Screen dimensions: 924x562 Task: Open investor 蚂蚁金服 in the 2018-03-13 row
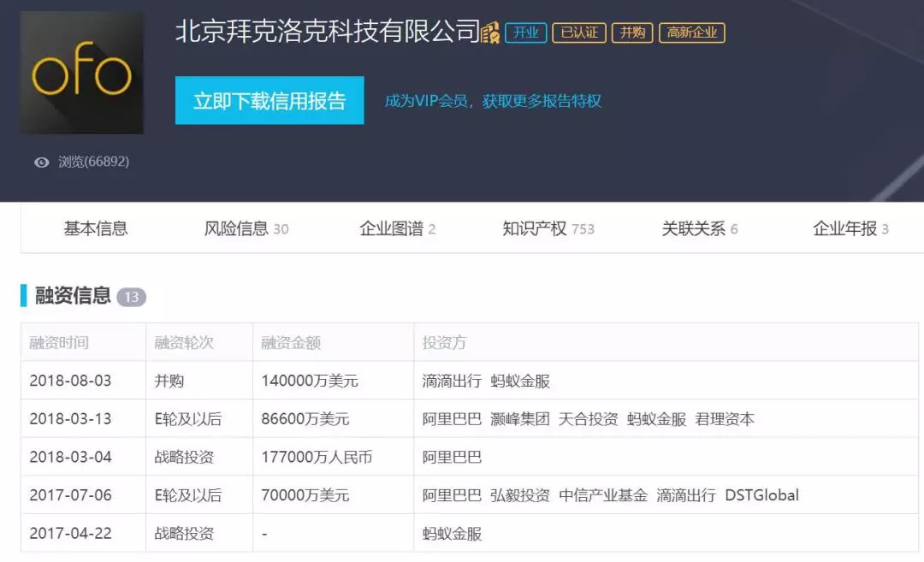[x=656, y=419]
